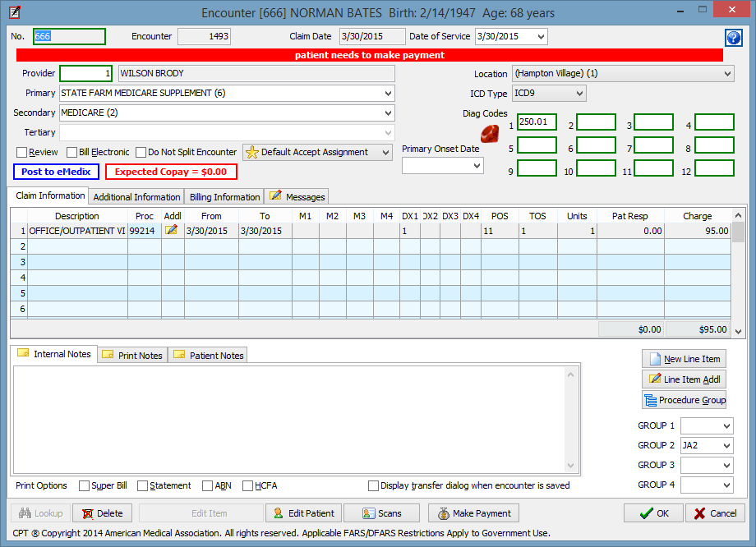Open the ICD Type dropdown
The image size is (756, 547).
(579, 94)
